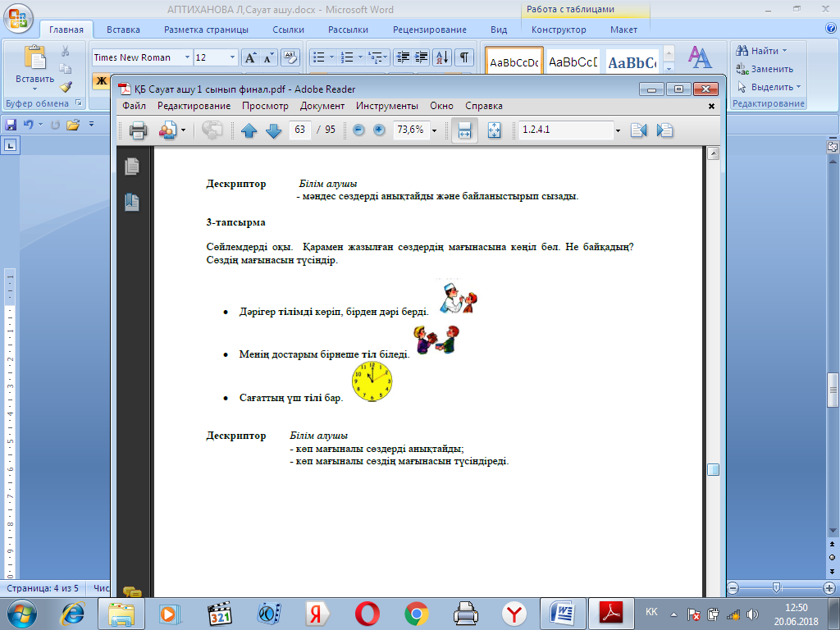The width and height of the screenshot is (840, 630).
Task: Open Windows Start button
Action: pos(22,614)
